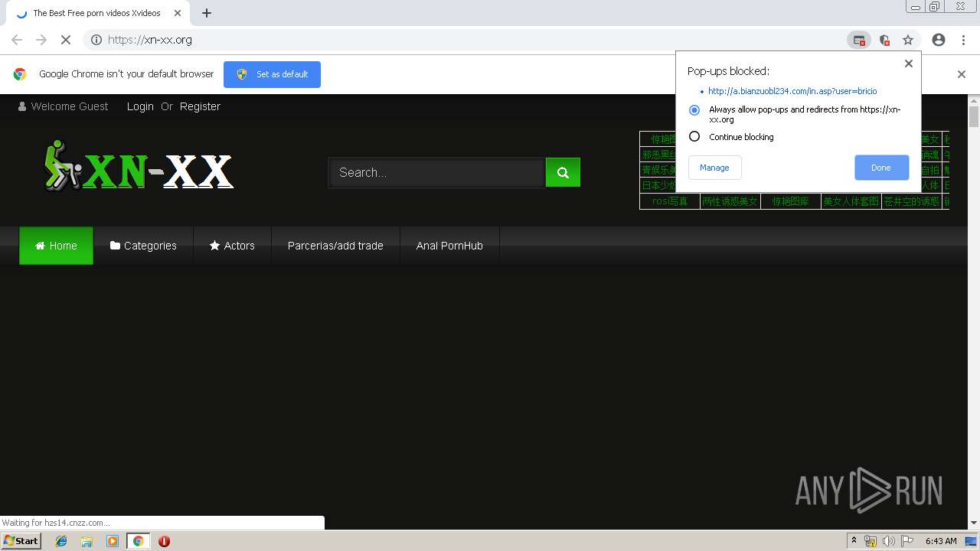980x551 pixels.
Task: Open the red security app in taskbar
Action: point(164,541)
